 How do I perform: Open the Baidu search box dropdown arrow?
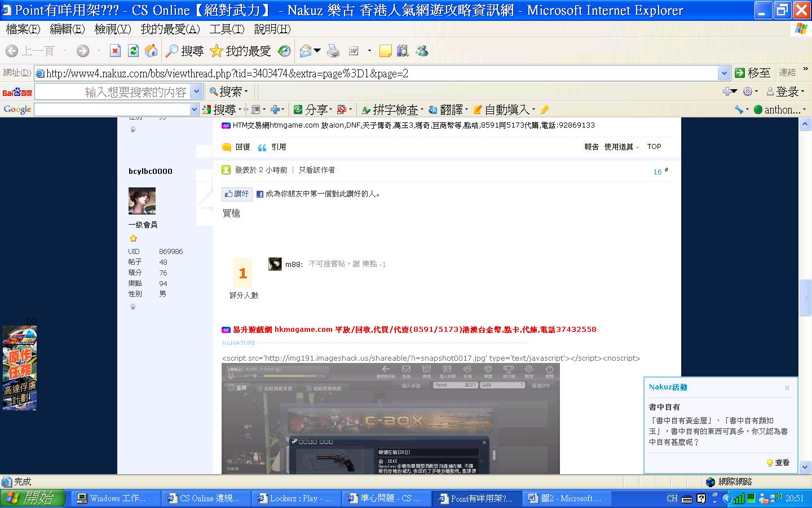pyautogui.click(x=196, y=91)
